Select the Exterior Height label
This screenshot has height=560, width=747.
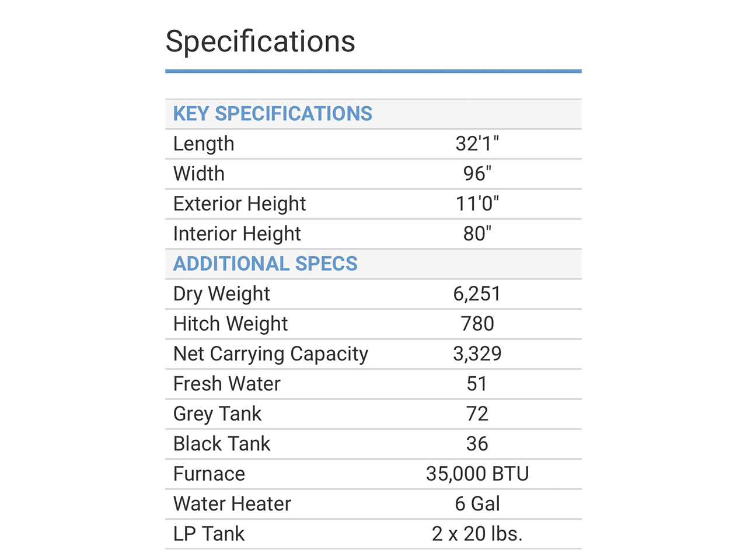(x=239, y=204)
